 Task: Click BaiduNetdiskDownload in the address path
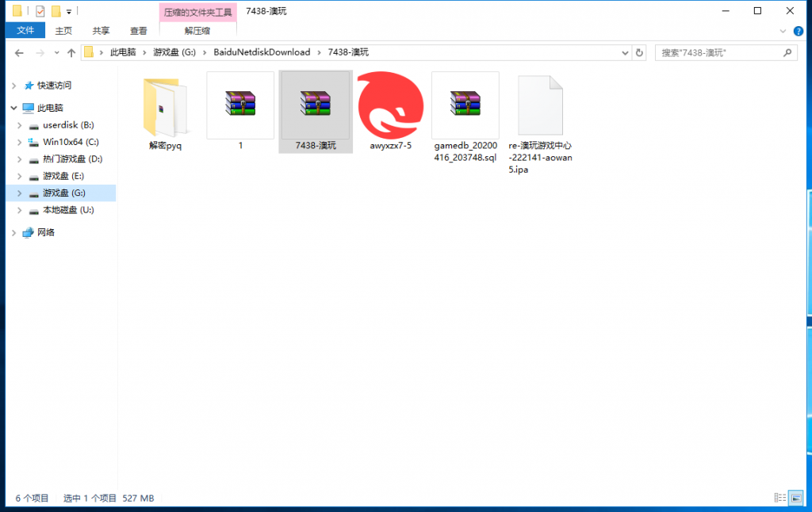tap(262, 52)
